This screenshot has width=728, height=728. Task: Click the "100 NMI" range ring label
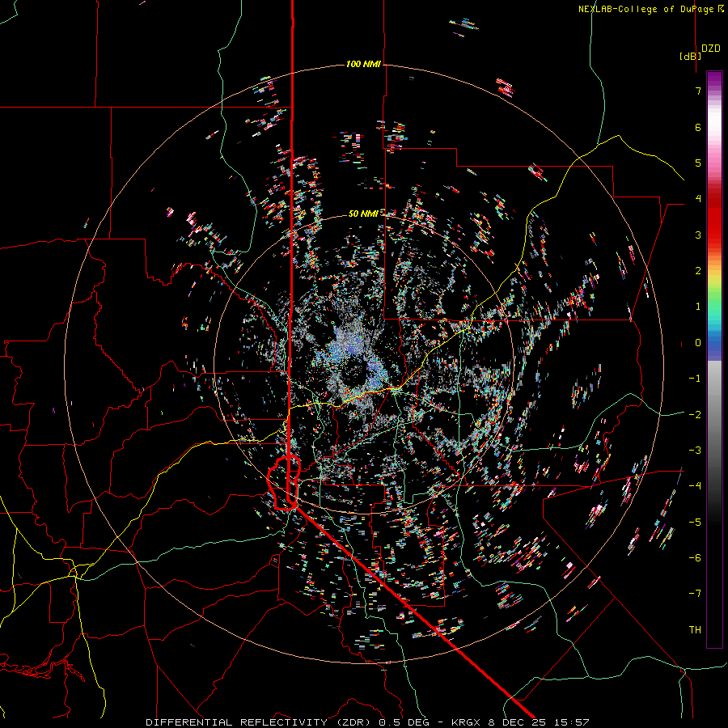click(363, 64)
